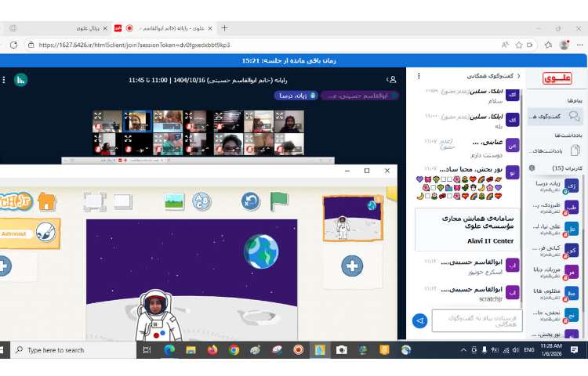The width and height of the screenshot is (588, 376).
Task: Open user menu for علی نیا in list
Action: (556, 229)
